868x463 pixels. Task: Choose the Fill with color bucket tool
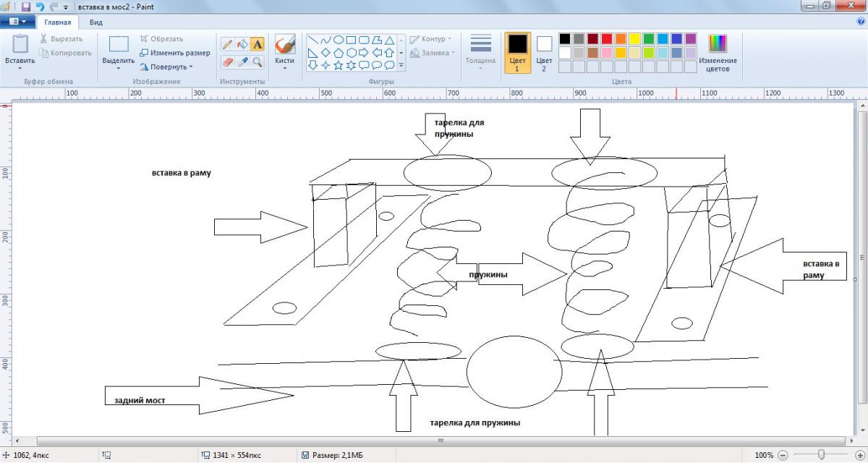[242, 45]
